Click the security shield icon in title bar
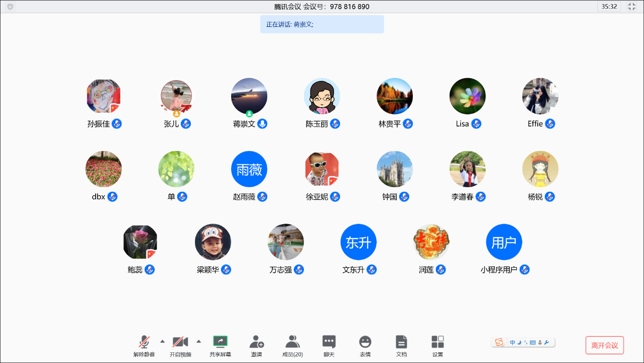 [x=10, y=7]
